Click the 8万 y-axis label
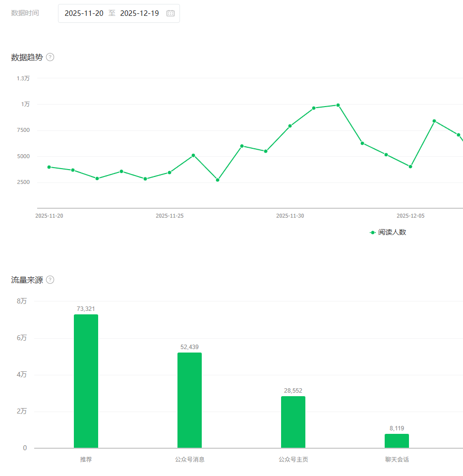The image size is (463, 476). [x=22, y=301]
